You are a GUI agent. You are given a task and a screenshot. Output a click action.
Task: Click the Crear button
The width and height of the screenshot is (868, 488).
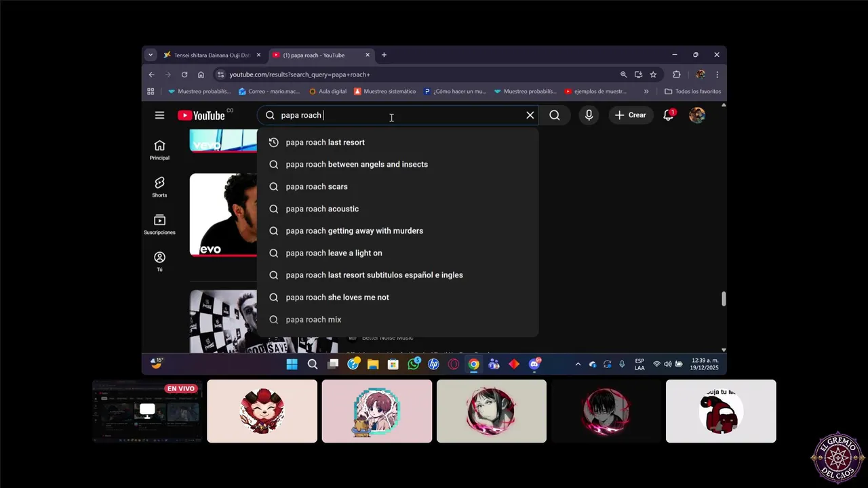[631, 115]
